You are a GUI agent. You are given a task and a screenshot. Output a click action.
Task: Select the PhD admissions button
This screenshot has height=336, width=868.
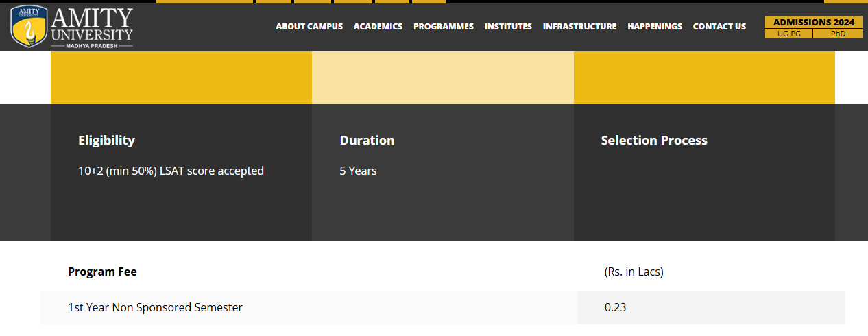(x=837, y=34)
